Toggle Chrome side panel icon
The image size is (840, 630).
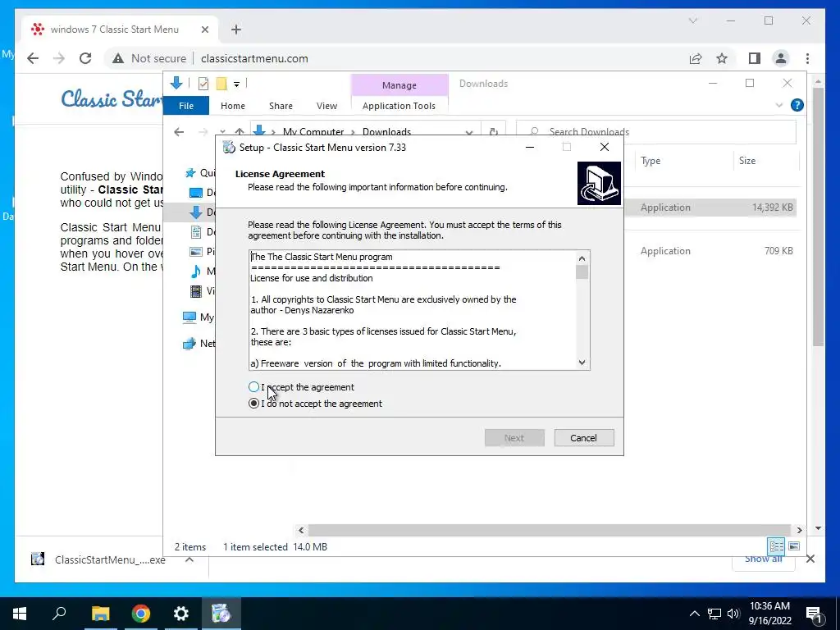tap(755, 58)
